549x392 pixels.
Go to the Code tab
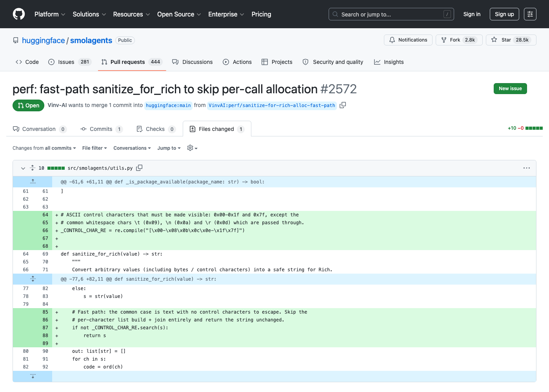27,62
